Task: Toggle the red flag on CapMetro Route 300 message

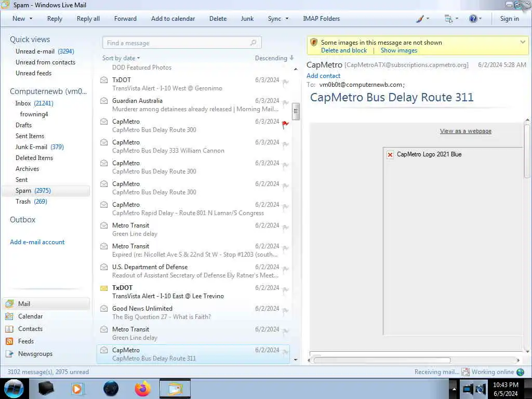Action: tap(285, 125)
